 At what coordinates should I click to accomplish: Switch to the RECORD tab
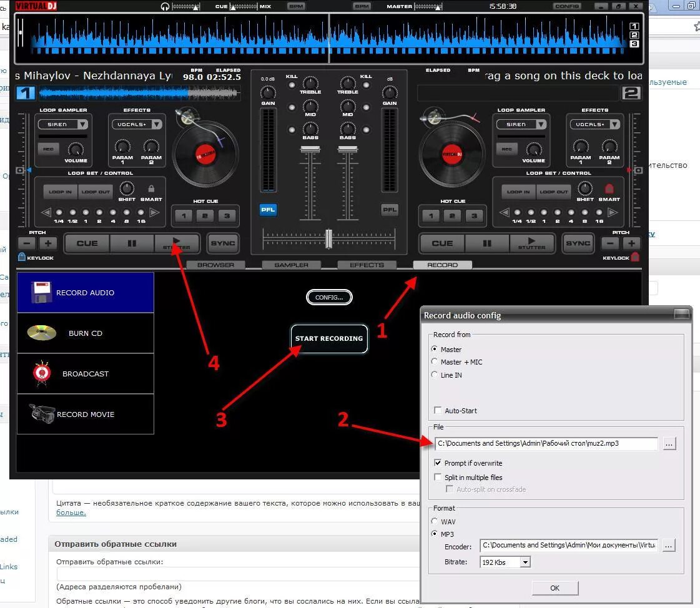pos(442,265)
